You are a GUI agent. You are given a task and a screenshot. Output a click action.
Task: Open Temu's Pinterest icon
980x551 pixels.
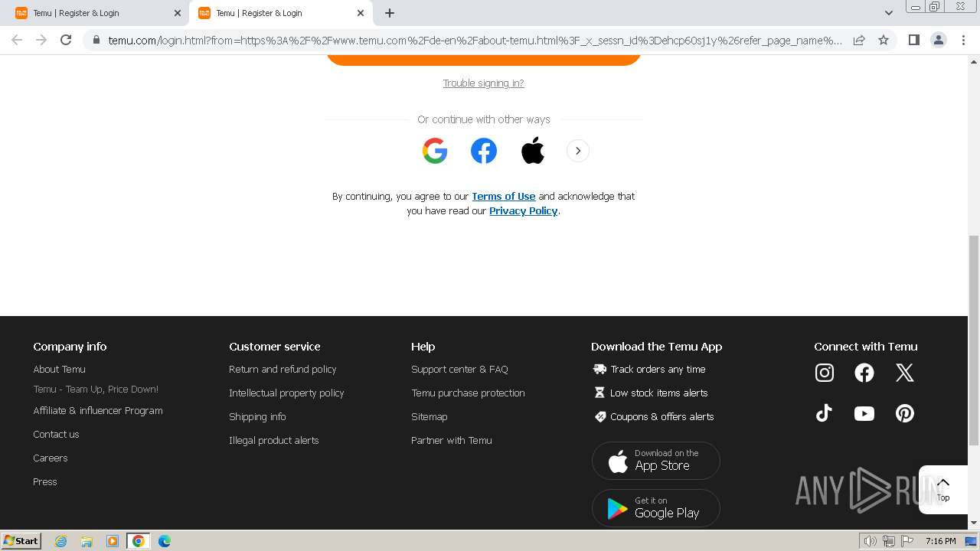905,413
